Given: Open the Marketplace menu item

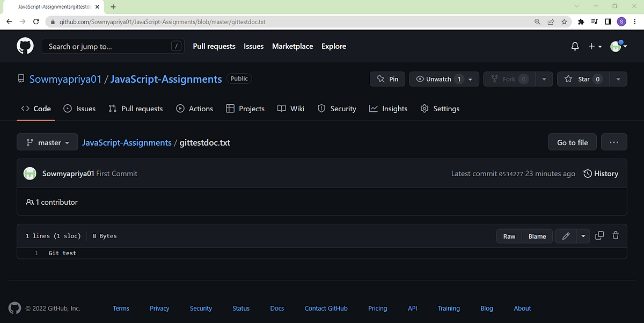Looking at the screenshot, I should 292,46.
